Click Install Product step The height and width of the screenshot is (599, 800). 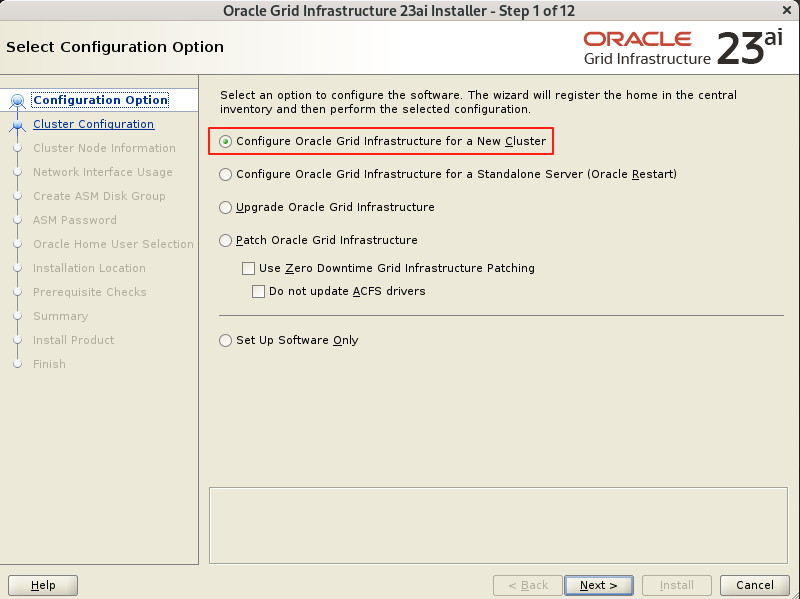coord(73,340)
